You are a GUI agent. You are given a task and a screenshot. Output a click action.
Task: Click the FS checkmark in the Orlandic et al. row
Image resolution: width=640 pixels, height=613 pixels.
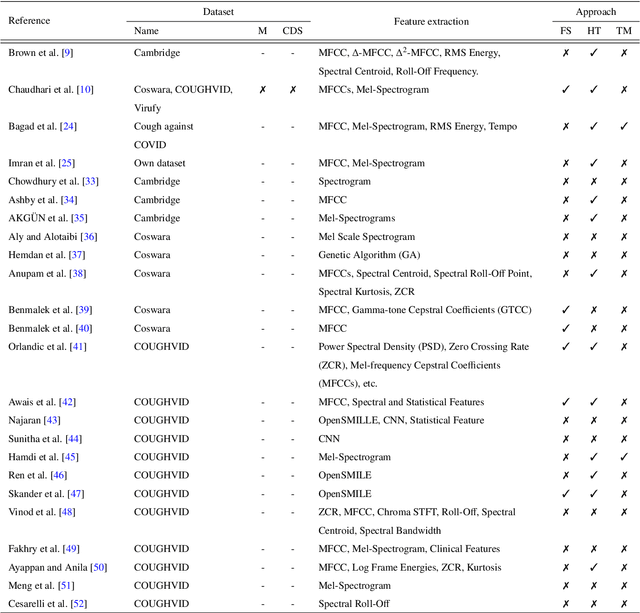coord(566,347)
